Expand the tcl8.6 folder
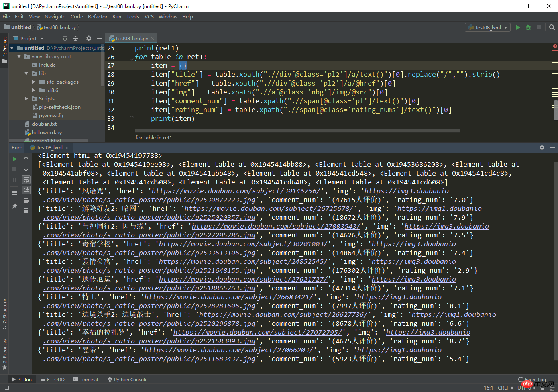Image resolution: width=558 pixels, height=392 pixels. [x=34, y=90]
